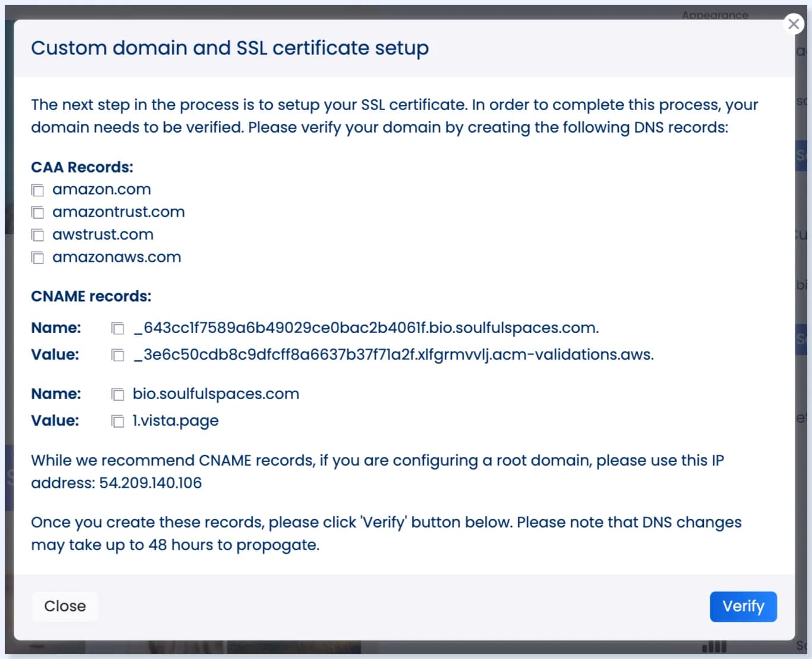812x659 pixels.
Task: Copy the 1.vista.page CNAME value
Action: click(117, 421)
